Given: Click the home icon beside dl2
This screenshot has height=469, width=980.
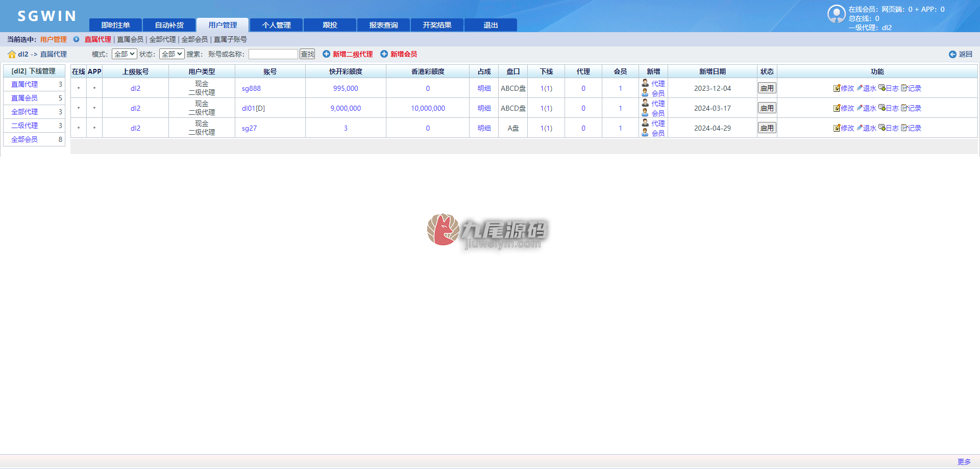Looking at the screenshot, I should point(12,54).
